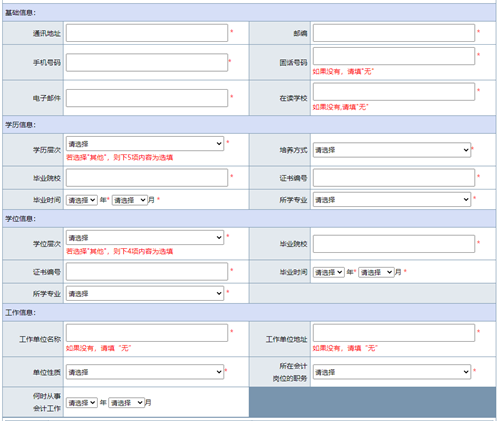Click 毕业院校 field in 学位信息 section
The height and width of the screenshot is (421, 500).
(x=394, y=244)
